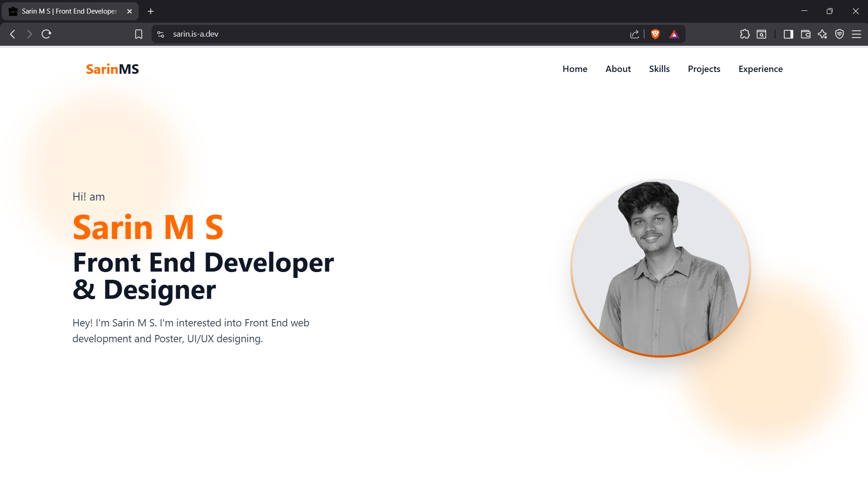Open Leo AI assistant icon
868x488 pixels.
pyautogui.click(x=822, y=34)
